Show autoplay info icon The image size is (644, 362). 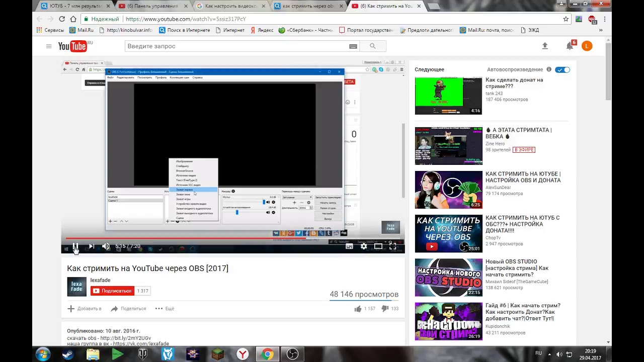click(x=549, y=69)
